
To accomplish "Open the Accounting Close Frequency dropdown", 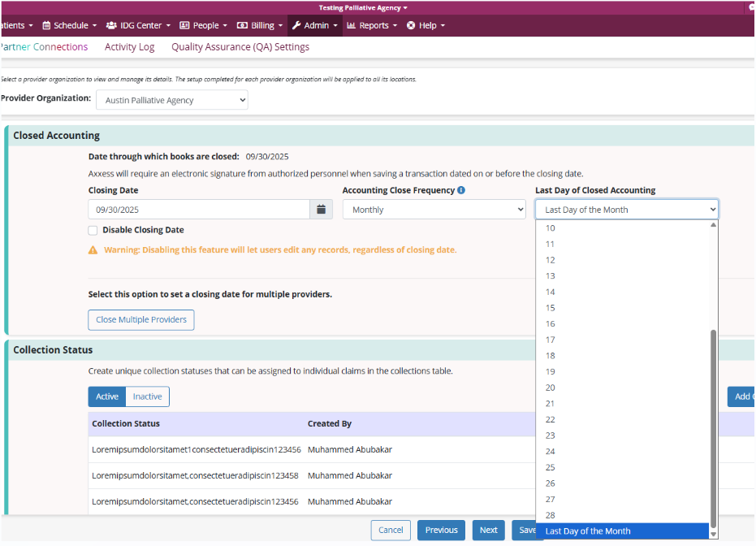I will point(434,210).
